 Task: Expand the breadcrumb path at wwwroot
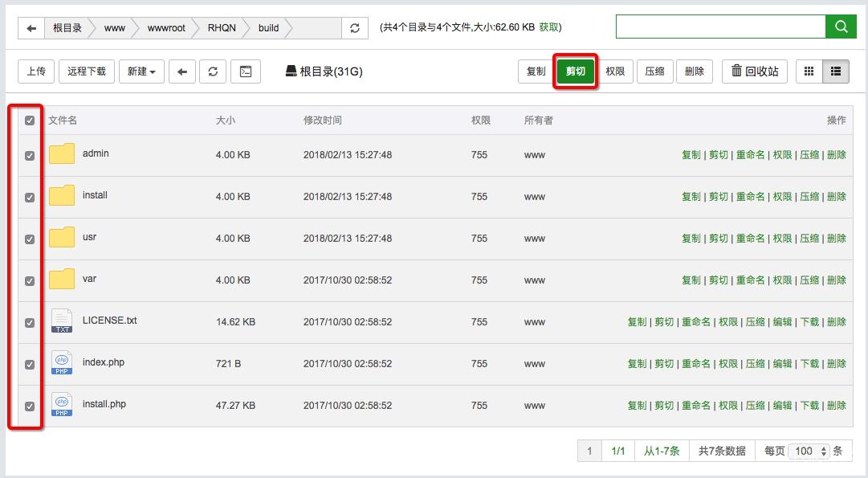coord(165,27)
